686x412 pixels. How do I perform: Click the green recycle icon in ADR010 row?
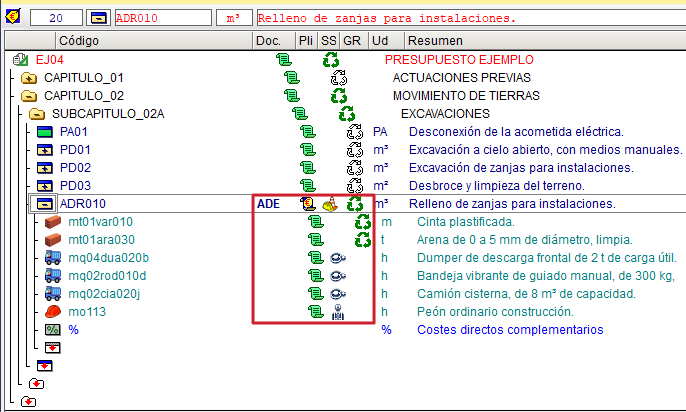tap(355, 204)
